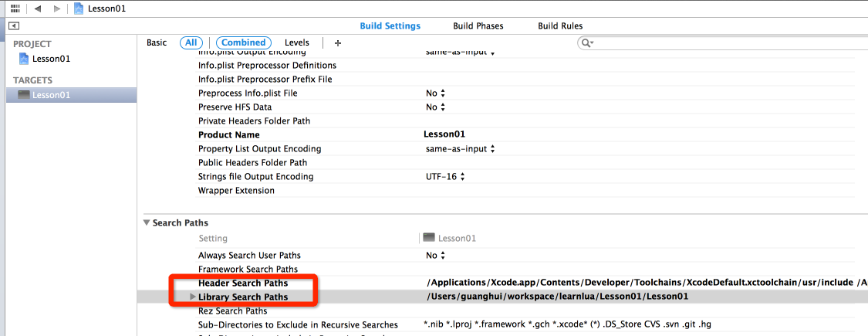Click the search magnifier icon
868x336 pixels.
pyautogui.click(x=587, y=43)
